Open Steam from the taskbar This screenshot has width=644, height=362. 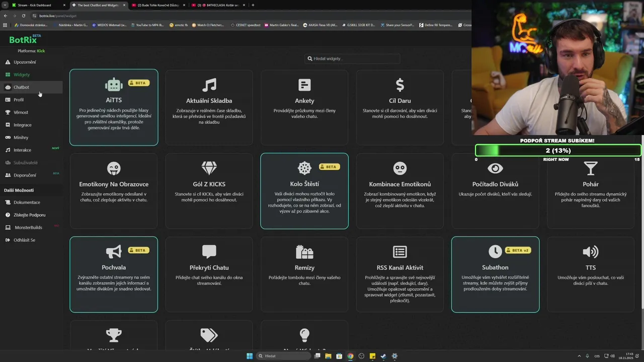383,356
